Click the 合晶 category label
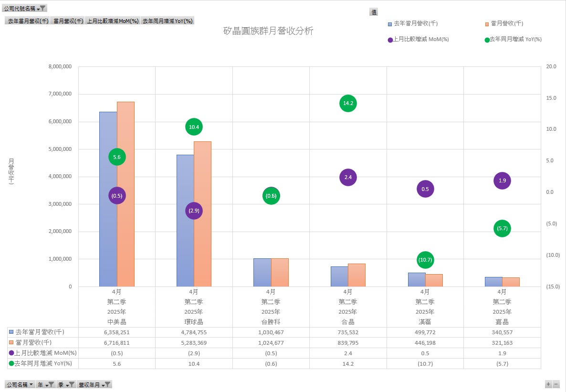This screenshot has height=392, width=566. coord(348,321)
